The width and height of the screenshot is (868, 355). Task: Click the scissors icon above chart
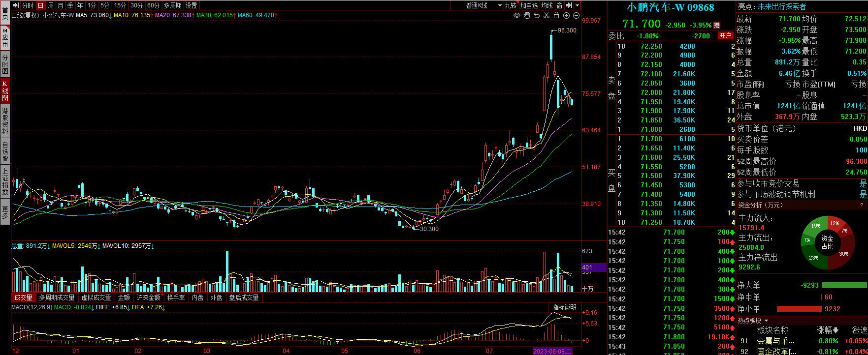[x=546, y=16]
